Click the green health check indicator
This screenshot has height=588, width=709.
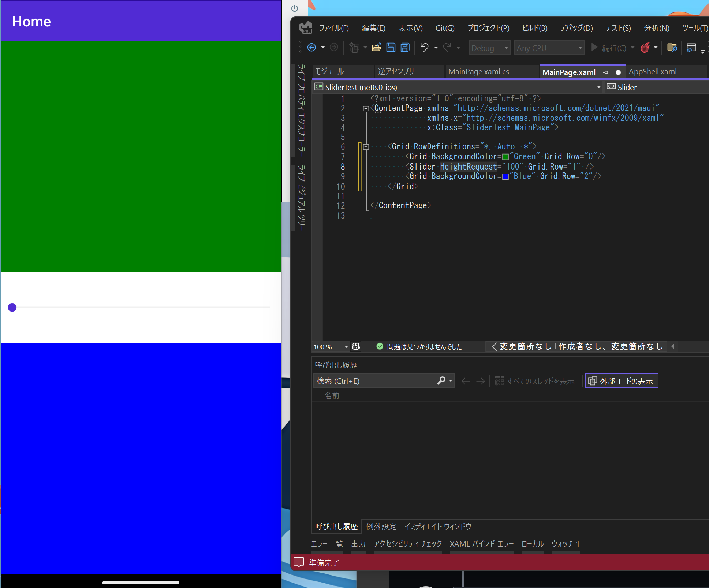coord(380,346)
